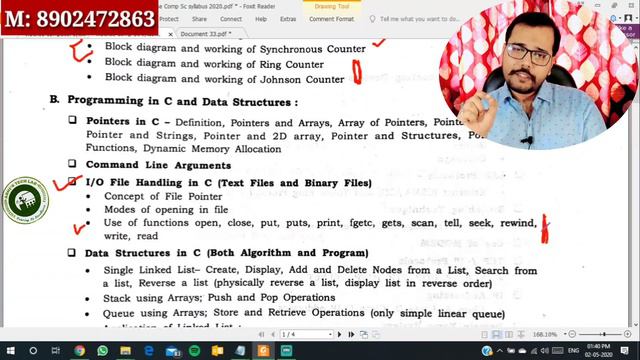
Task: Open the Extras ribbon tab
Action: (x=288, y=19)
